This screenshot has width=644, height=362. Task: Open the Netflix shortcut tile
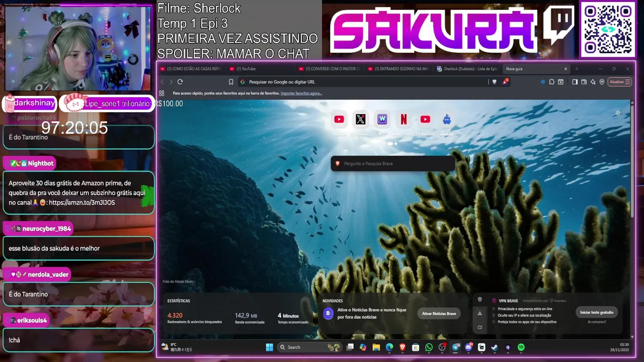point(404,120)
